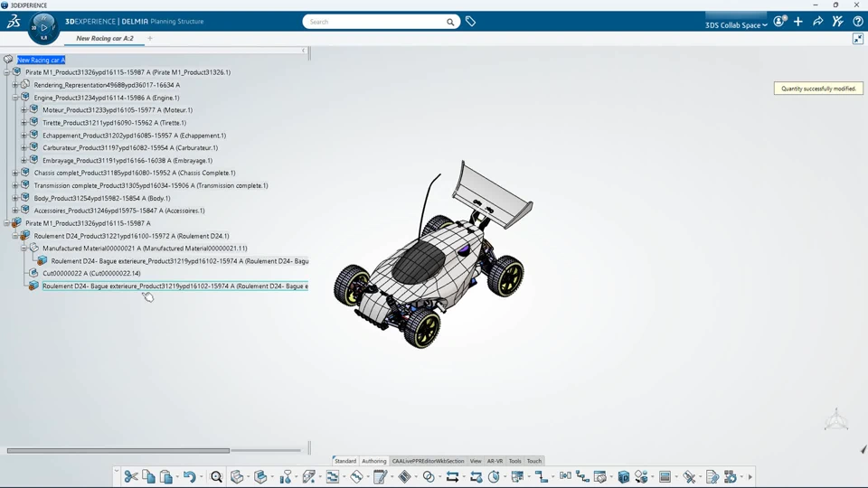Image resolution: width=868 pixels, height=488 pixels.
Task: Collapse the tree panel chevron
Action: click(304, 51)
